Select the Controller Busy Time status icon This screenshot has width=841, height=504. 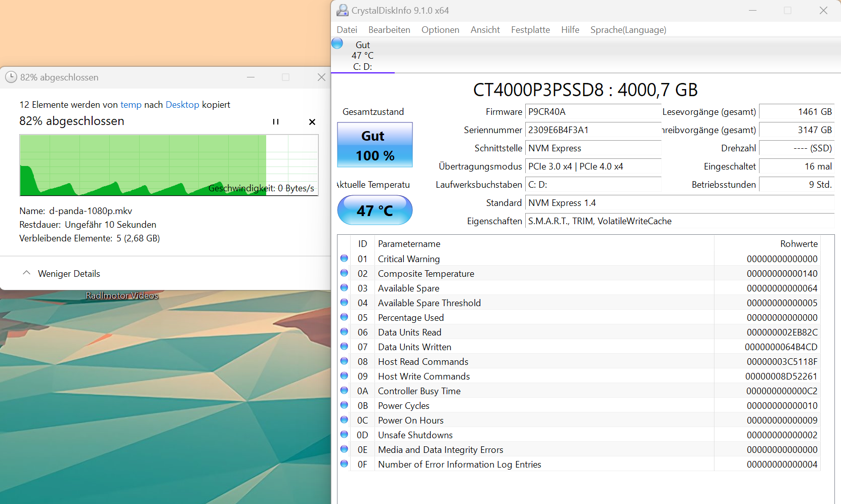[344, 390]
